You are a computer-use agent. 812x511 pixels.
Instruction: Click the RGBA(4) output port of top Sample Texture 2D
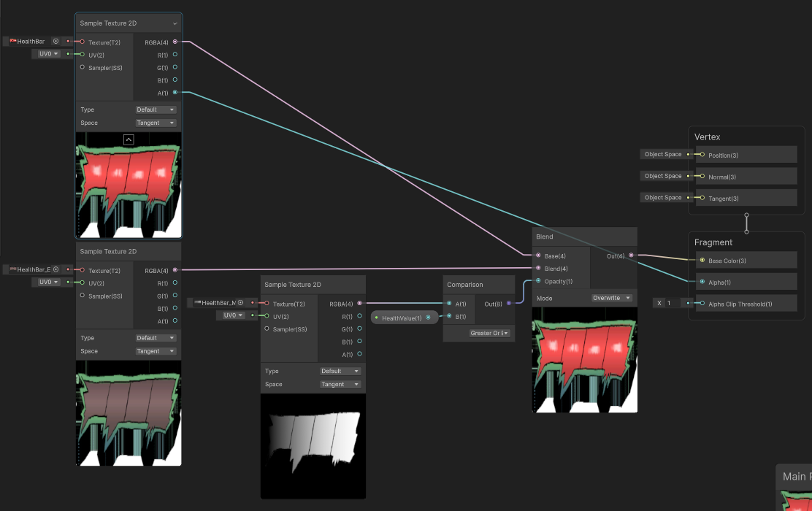[175, 42]
